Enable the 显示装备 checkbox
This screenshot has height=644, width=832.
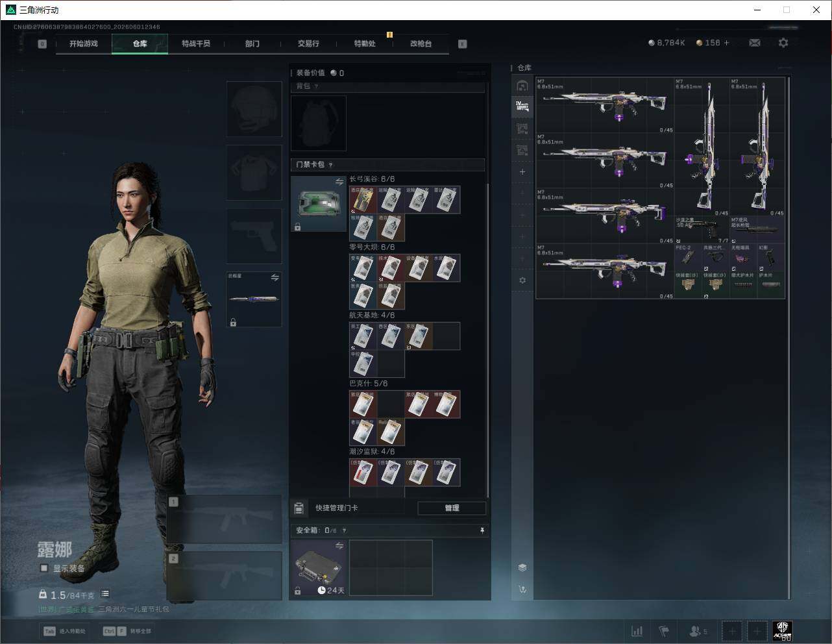point(44,568)
